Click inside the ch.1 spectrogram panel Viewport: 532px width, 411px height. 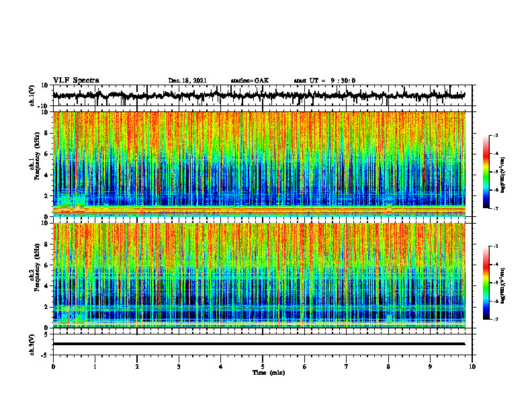[259, 164]
